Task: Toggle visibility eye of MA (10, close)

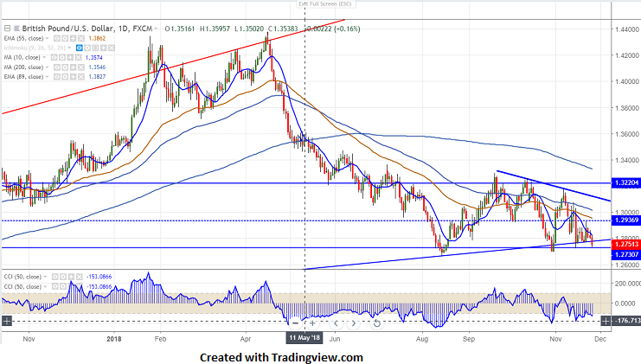Action: [54, 58]
